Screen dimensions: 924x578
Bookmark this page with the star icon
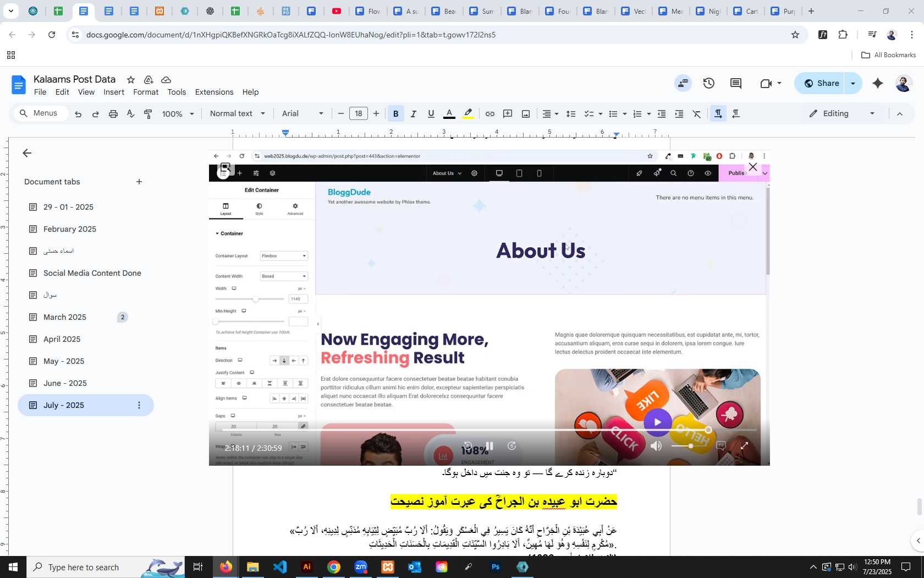click(795, 35)
